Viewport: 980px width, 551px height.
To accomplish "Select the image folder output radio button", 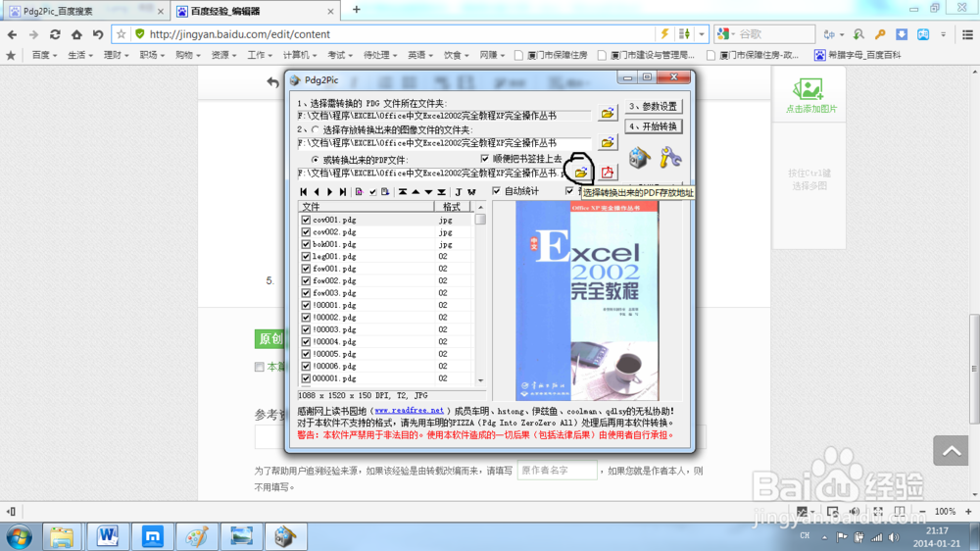I will pos(315,130).
